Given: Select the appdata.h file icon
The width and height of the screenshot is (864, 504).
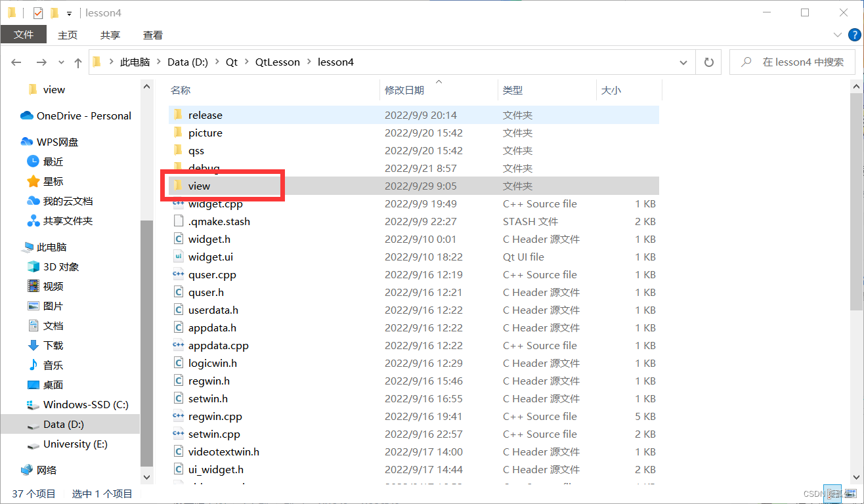Looking at the screenshot, I should click(178, 327).
